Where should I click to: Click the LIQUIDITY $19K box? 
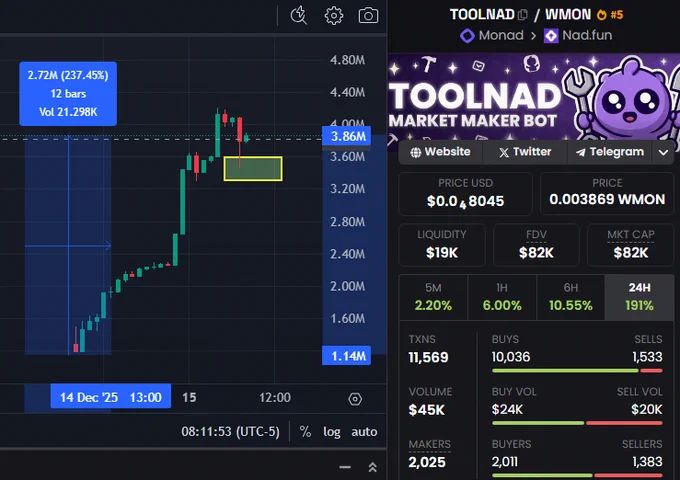(441, 245)
